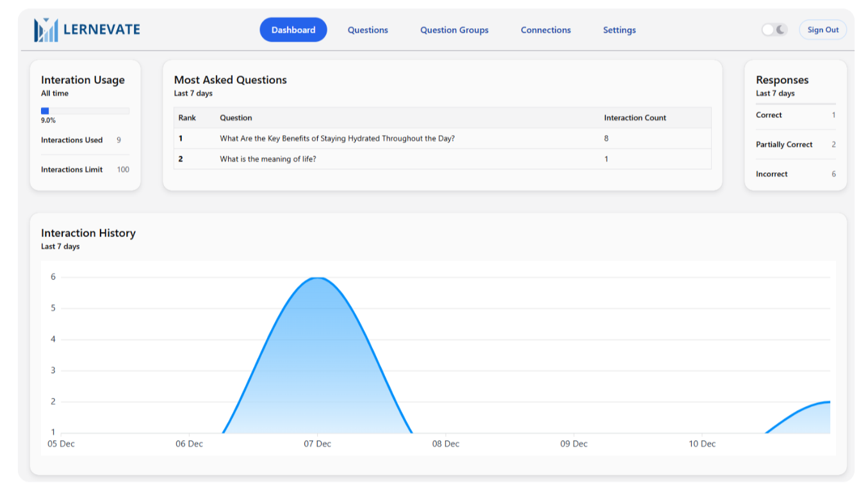The width and height of the screenshot is (868, 494).
Task: Click the Incorrect responses row
Action: click(x=796, y=174)
